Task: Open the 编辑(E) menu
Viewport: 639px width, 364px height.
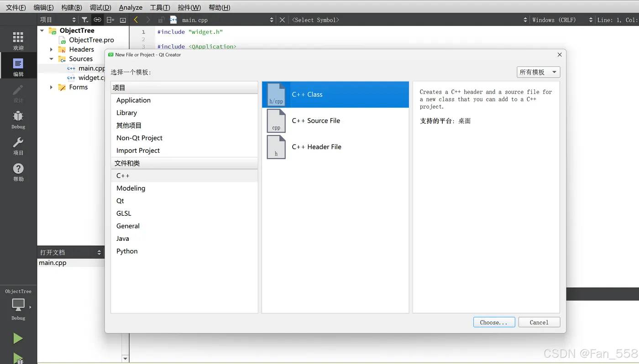Action: 43,7
